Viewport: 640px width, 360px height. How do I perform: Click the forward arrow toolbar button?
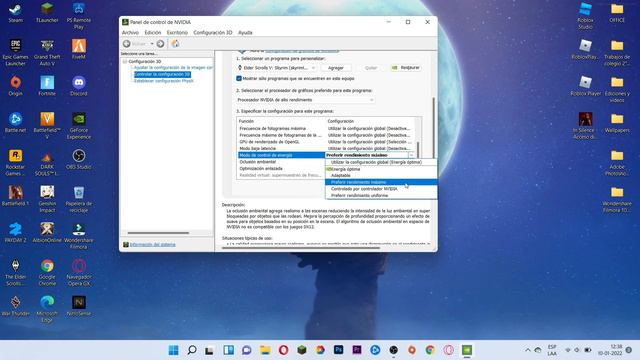(x=160, y=44)
